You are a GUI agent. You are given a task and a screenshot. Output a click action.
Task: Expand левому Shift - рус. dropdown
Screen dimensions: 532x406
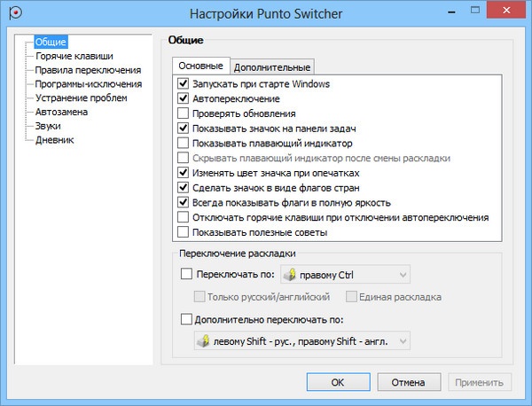(x=403, y=341)
